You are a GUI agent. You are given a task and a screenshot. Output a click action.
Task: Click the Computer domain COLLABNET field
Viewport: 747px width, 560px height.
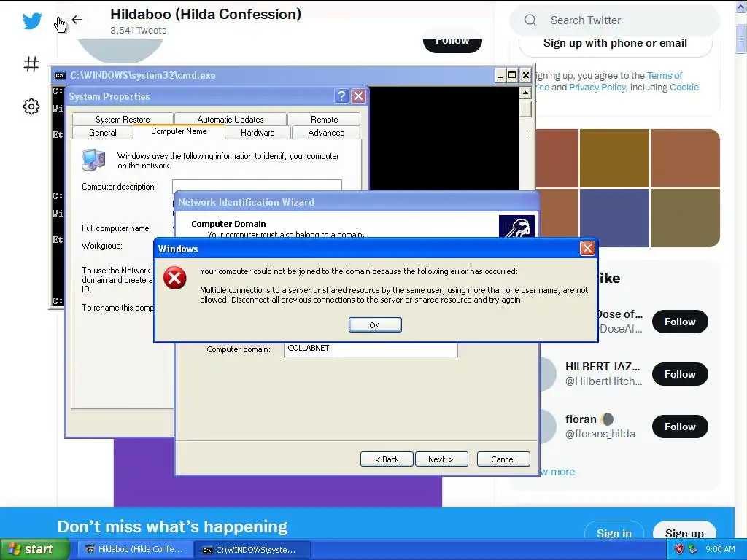(371, 349)
